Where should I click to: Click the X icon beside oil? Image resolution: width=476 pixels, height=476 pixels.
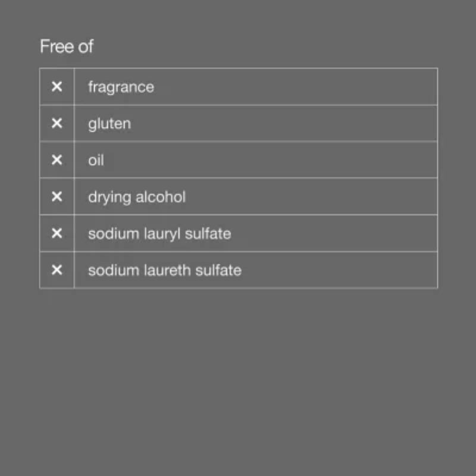pos(57,159)
